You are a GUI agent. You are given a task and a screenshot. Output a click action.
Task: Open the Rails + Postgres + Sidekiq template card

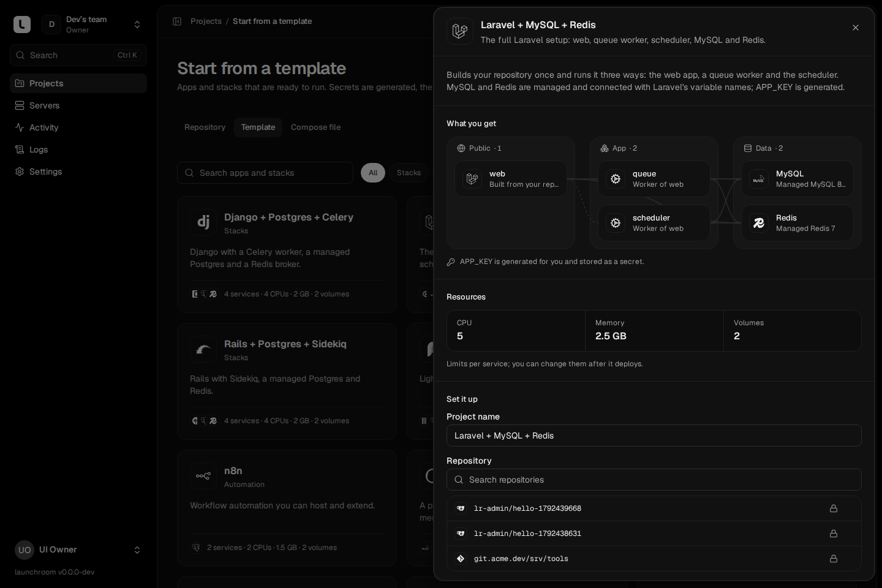point(287,382)
